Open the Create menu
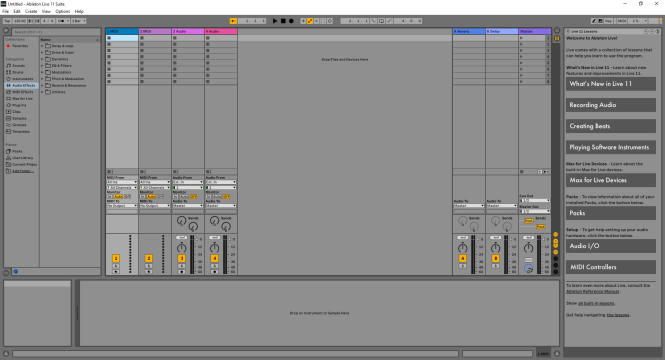 click(31, 11)
